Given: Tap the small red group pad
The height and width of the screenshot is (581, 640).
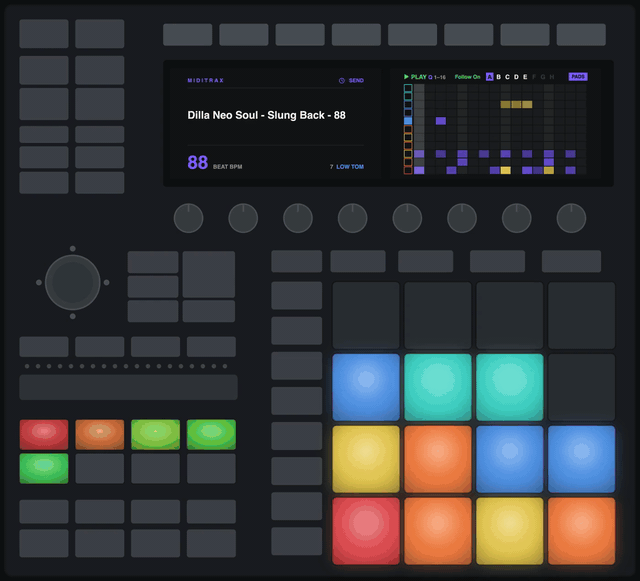Looking at the screenshot, I should pyautogui.click(x=44, y=434).
